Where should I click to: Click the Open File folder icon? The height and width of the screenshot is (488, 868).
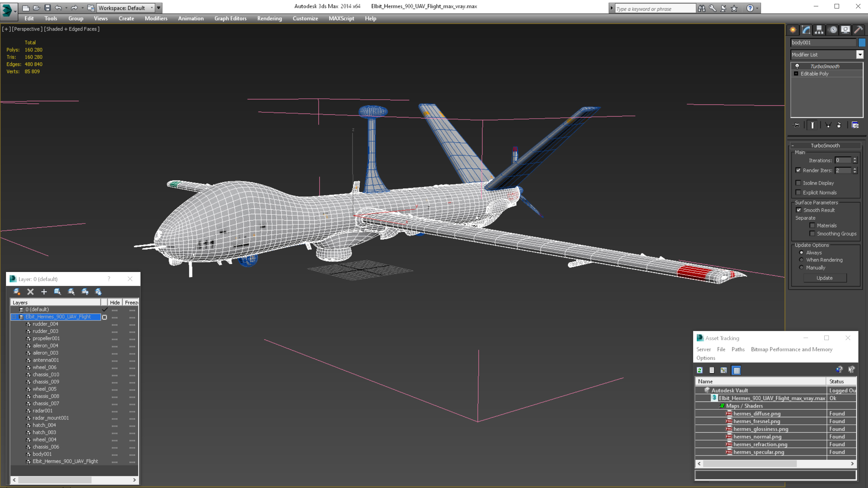point(37,8)
